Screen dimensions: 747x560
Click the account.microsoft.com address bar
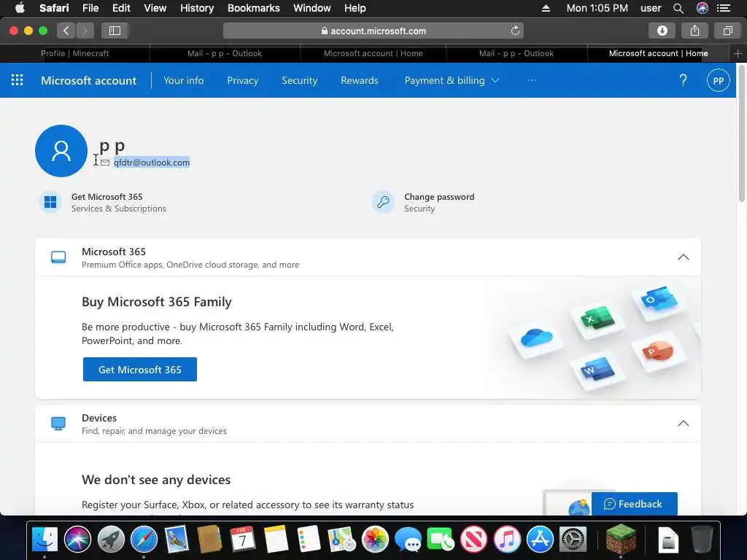(373, 31)
